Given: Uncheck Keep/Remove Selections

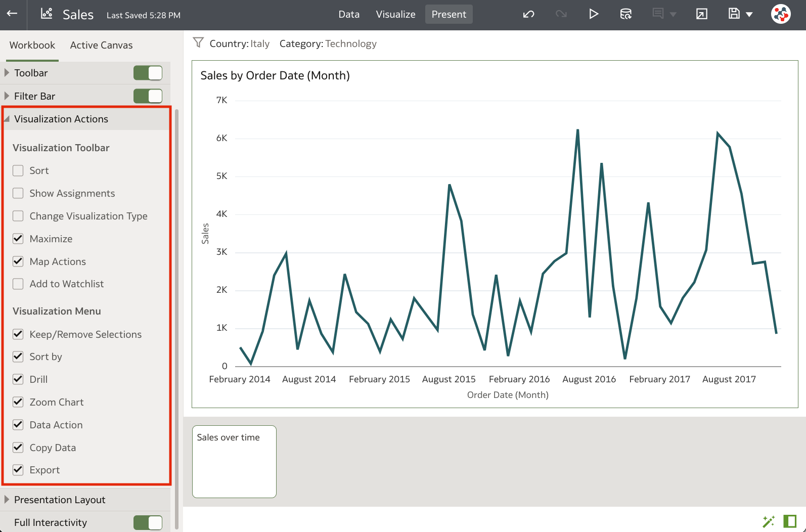Looking at the screenshot, I should pos(18,334).
